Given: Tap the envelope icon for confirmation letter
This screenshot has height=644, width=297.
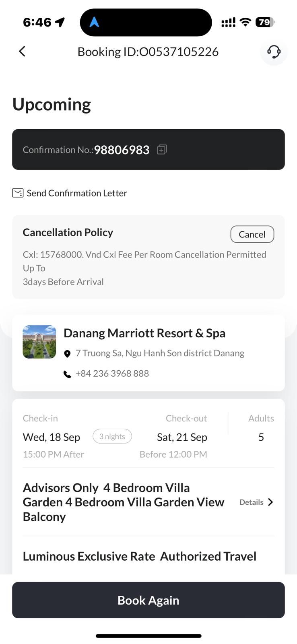Looking at the screenshot, I should click(x=18, y=193).
